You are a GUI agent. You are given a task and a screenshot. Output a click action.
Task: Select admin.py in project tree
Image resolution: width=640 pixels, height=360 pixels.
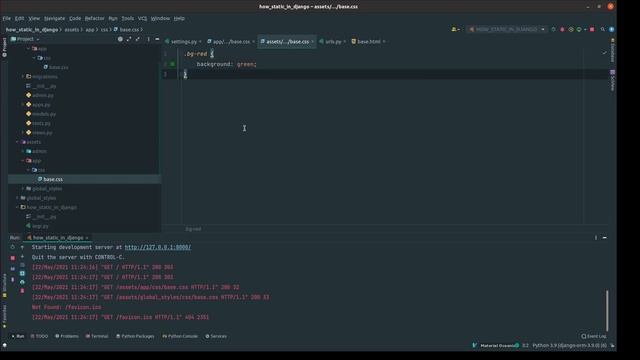coord(43,96)
